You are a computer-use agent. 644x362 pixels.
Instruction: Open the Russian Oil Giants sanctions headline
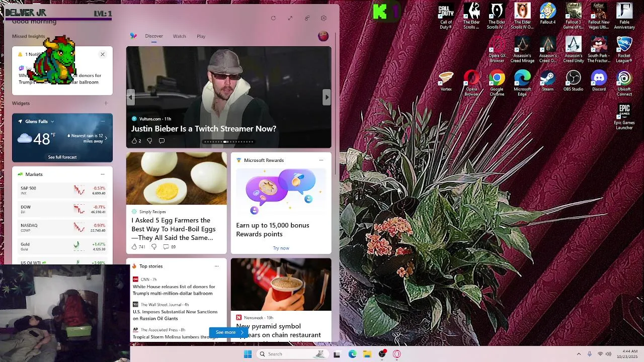point(175,315)
